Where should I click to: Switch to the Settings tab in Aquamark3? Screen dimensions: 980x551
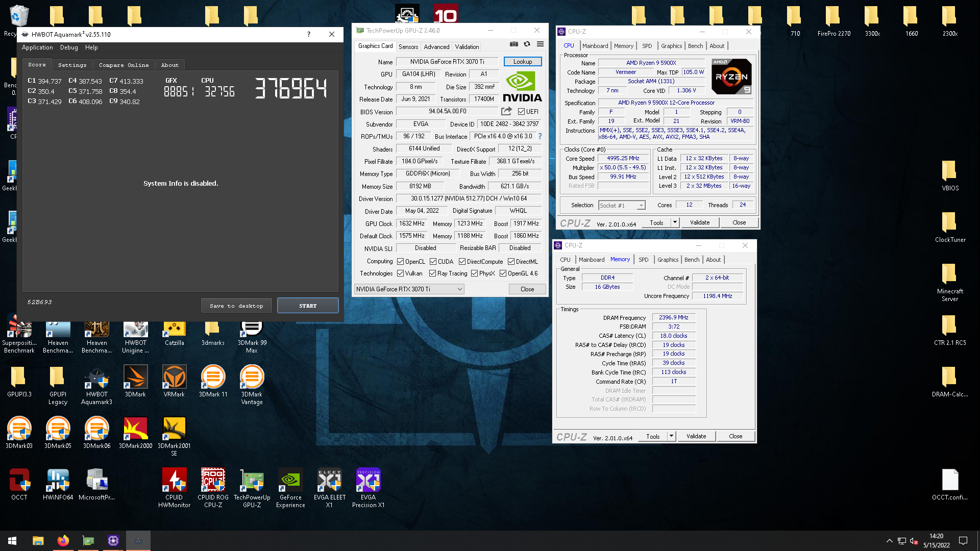(x=72, y=65)
